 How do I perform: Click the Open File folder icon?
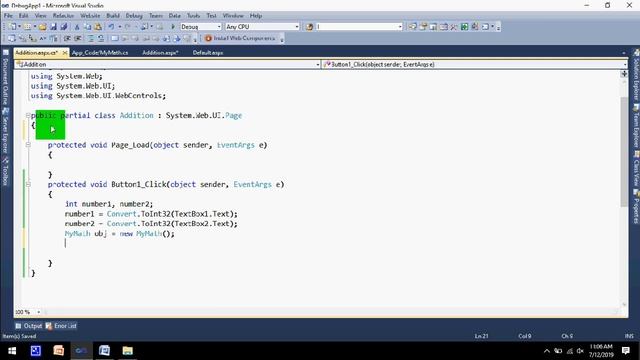[42, 27]
